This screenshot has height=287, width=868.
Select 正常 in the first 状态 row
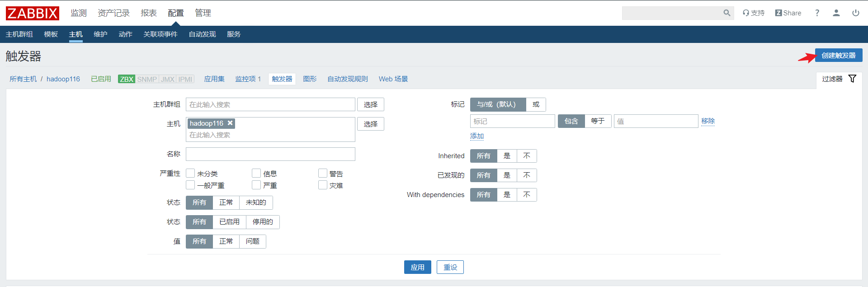pyautogui.click(x=226, y=202)
